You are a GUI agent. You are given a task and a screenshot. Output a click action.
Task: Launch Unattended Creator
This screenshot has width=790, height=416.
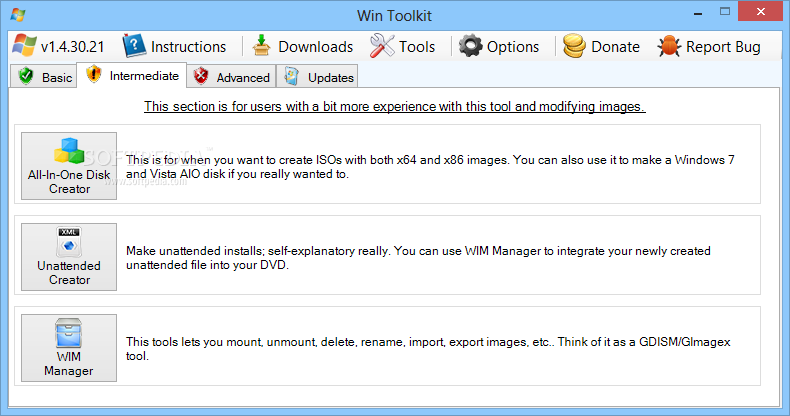point(69,257)
